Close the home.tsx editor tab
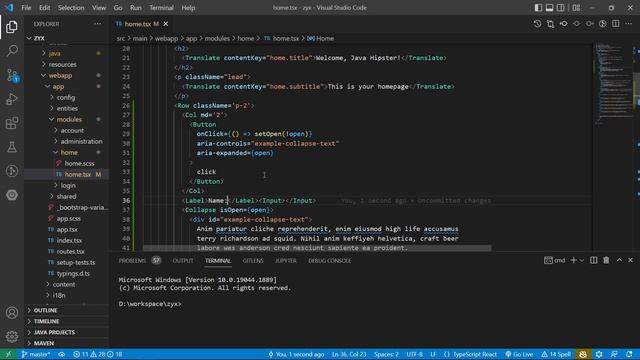This screenshot has height=360, width=640. (166, 24)
